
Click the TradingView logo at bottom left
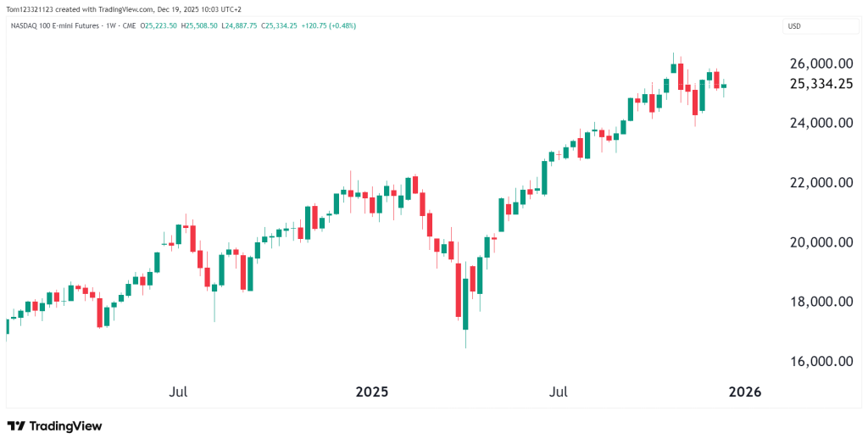pyautogui.click(x=54, y=426)
